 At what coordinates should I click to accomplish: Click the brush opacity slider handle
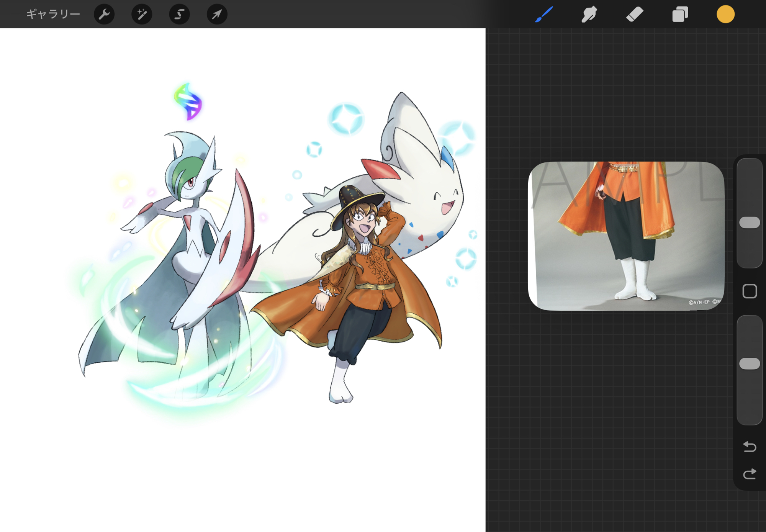click(750, 363)
